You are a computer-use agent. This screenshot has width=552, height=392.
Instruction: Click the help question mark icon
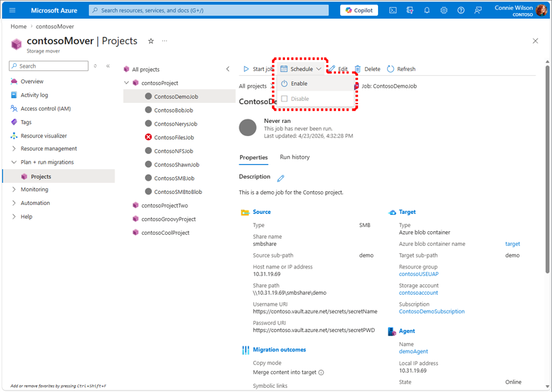click(x=460, y=10)
